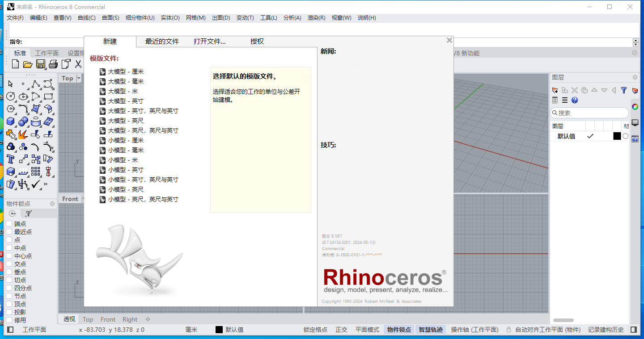The image size is (644, 339).
Task: Open the 文件(F) menu
Action: click(x=15, y=18)
